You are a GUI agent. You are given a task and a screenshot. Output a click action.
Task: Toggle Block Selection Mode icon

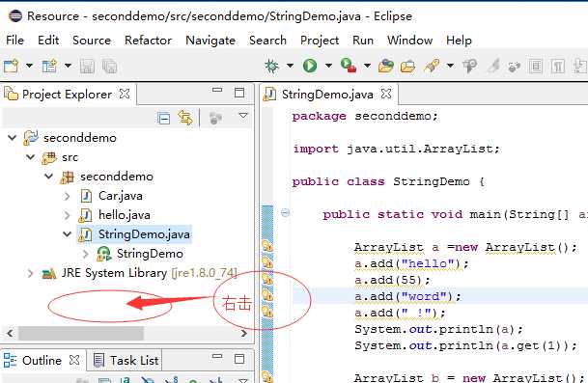pos(536,67)
